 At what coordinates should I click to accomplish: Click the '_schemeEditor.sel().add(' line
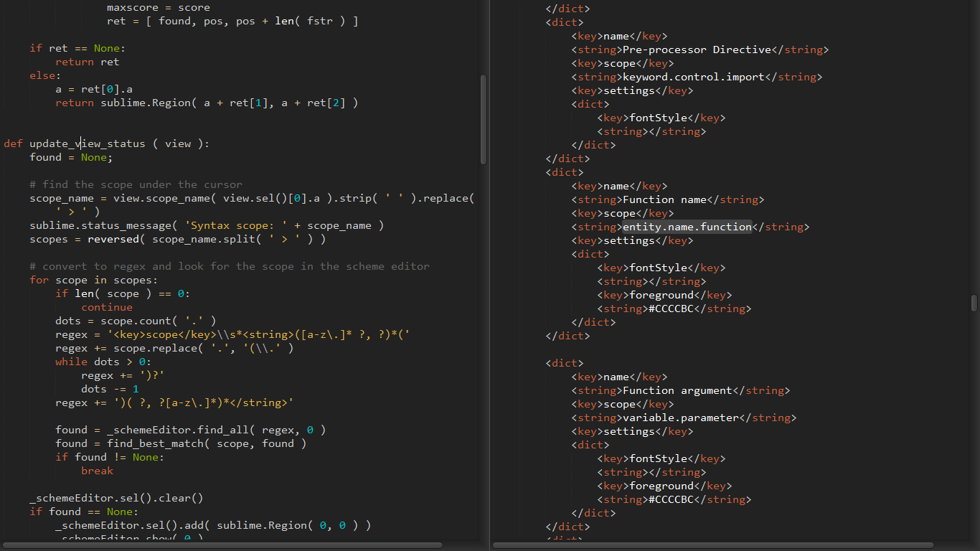(213, 526)
